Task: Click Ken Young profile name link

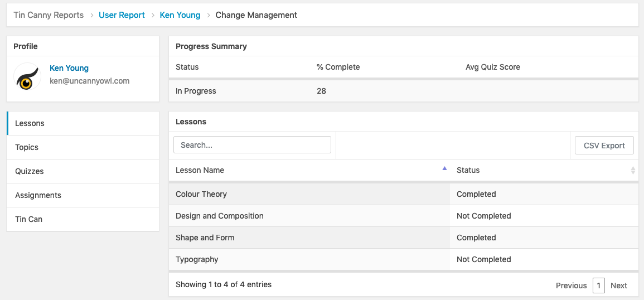Action: [69, 68]
